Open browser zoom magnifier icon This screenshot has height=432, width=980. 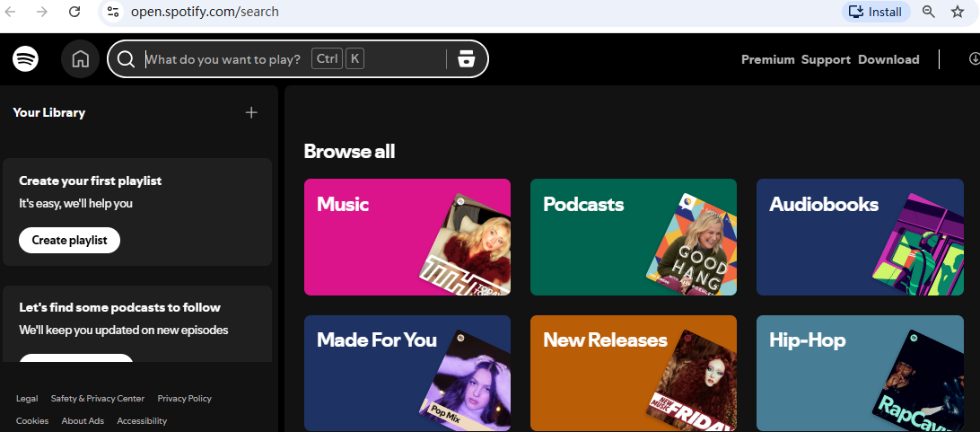coord(929,12)
